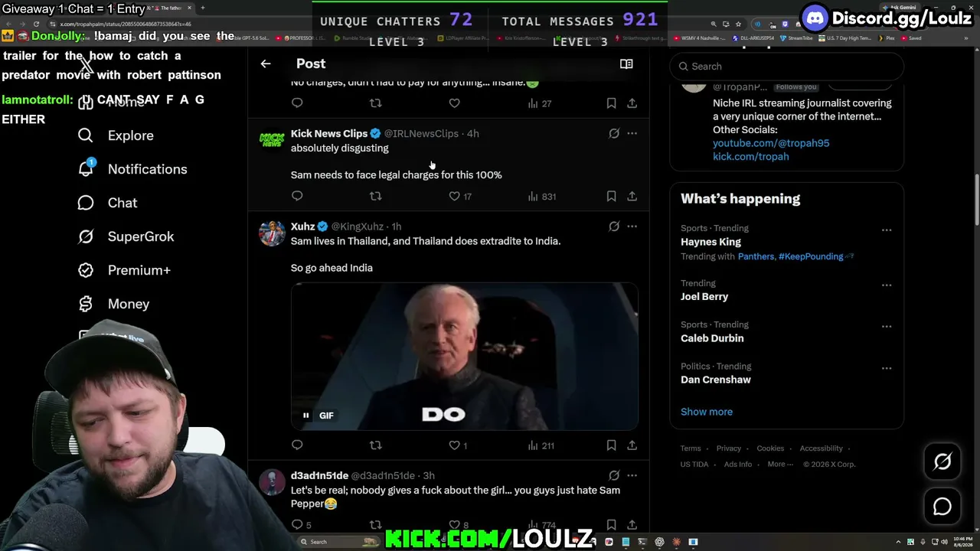
Task: Reply to the Kick News Clips post
Action: (297, 196)
